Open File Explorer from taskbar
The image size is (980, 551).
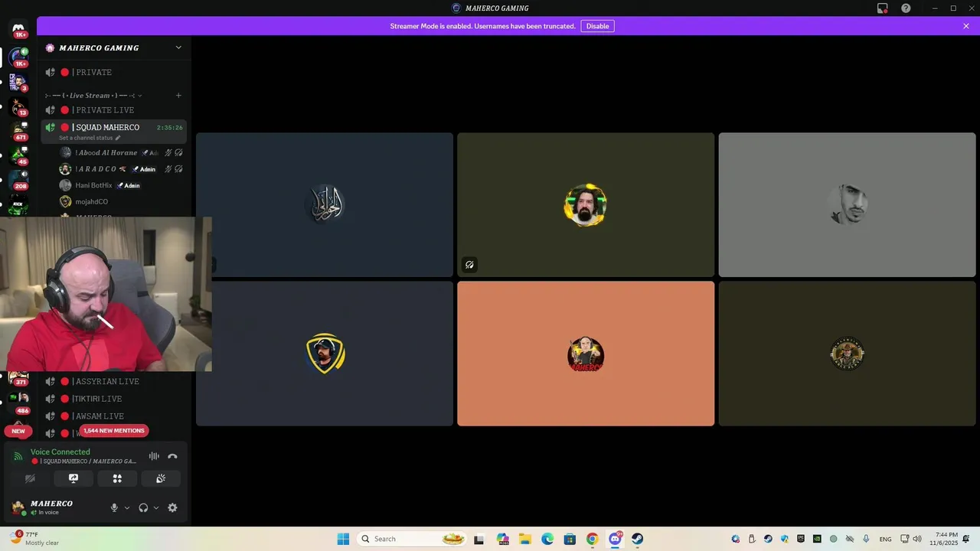pos(525,539)
